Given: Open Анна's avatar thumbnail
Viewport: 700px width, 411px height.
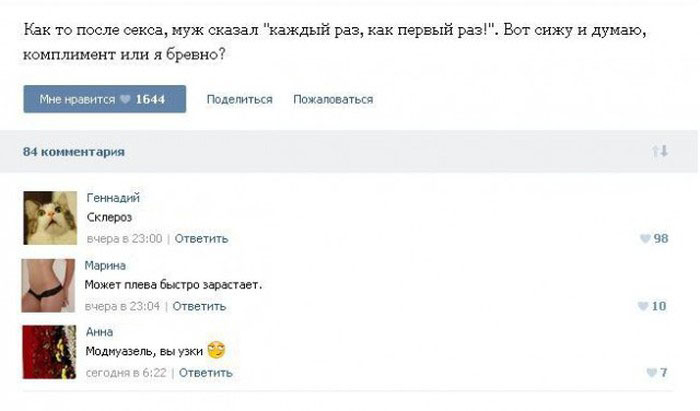Looking at the screenshot, I should click(x=50, y=352).
